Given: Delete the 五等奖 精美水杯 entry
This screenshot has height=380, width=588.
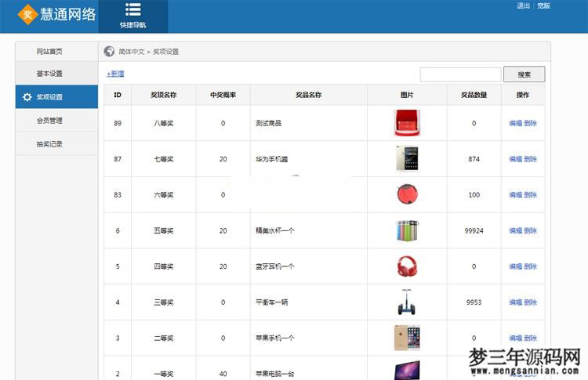Looking at the screenshot, I should [530, 230].
